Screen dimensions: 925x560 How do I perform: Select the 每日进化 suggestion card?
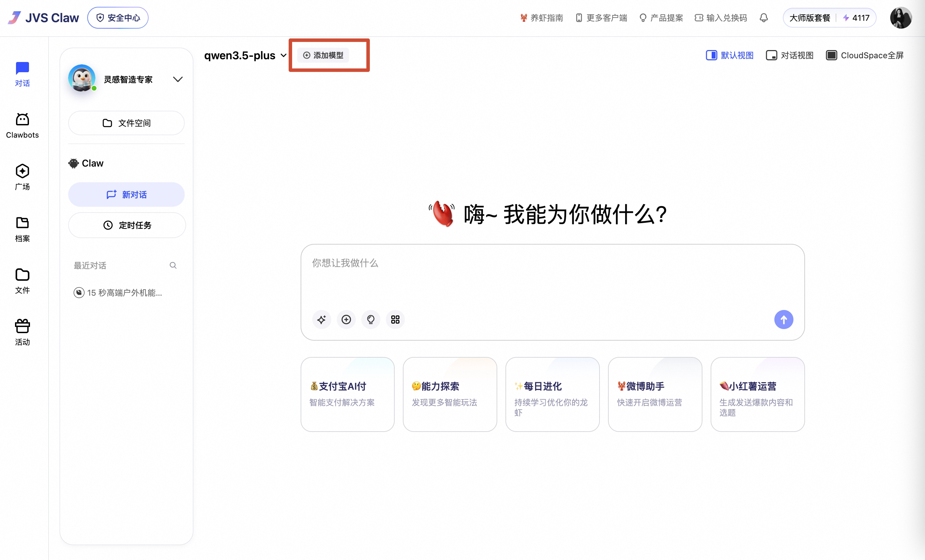point(552,394)
